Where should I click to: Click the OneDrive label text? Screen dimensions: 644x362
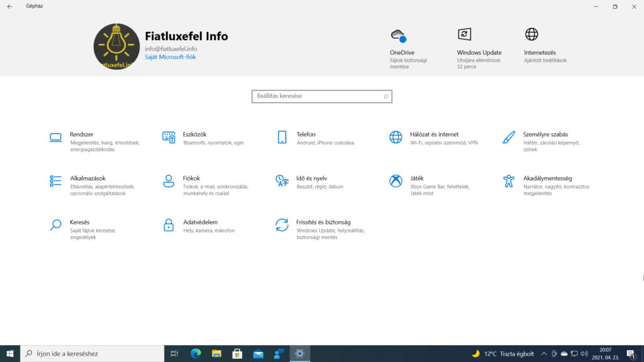pyautogui.click(x=402, y=53)
